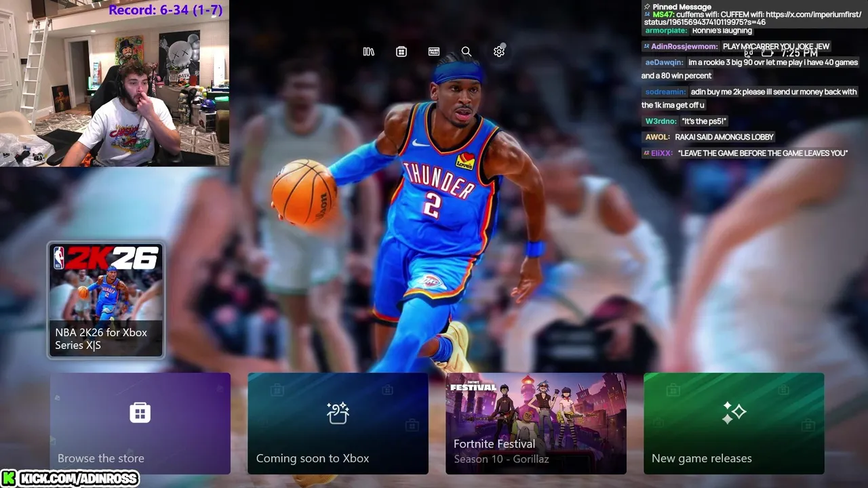This screenshot has width=868, height=488.
Task: Click username AdinRossjewmom in chat
Action: click(x=684, y=47)
